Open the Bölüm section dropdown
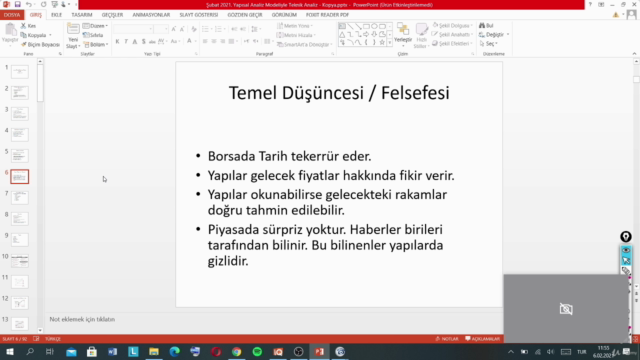This screenshot has height=360, width=640. (96, 44)
